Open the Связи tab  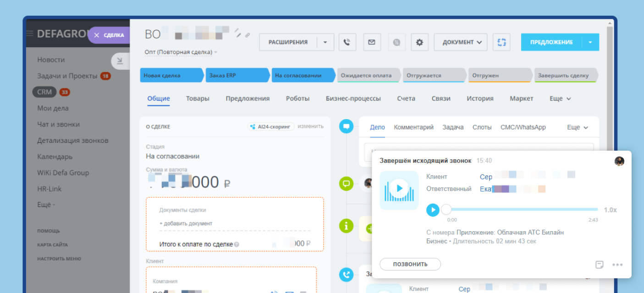[441, 98]
